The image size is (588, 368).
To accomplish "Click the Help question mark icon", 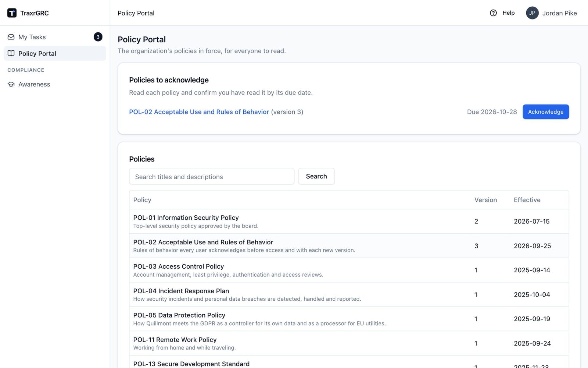I will (x=493, y=13).
